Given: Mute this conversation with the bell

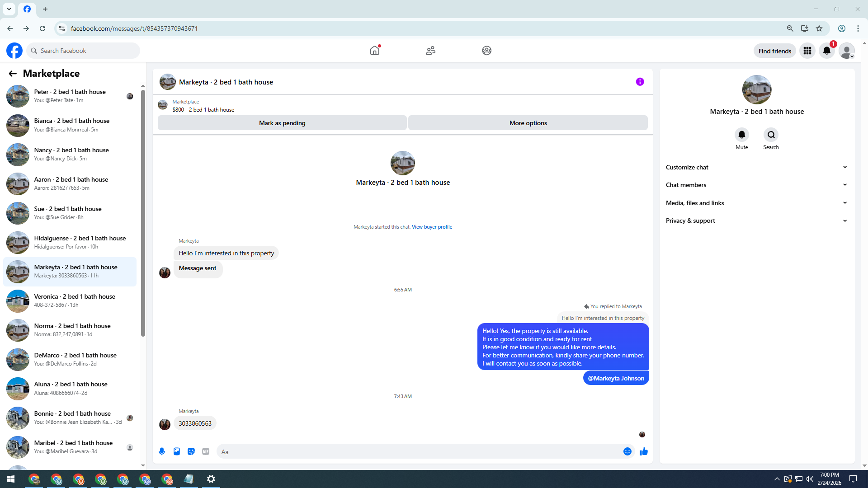Looking at the screenshot, I should click(x=741, y=135).
